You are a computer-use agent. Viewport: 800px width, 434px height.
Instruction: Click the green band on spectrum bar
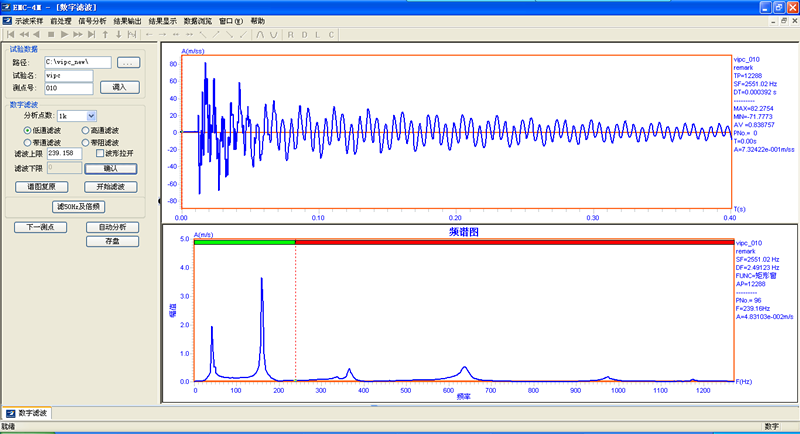[244, 242]
